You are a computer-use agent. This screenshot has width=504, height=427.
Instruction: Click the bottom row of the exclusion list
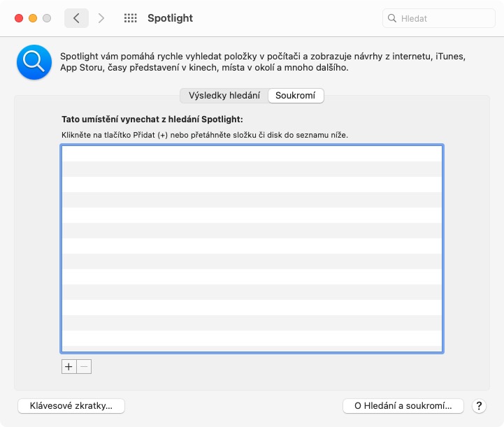[252, 338]
